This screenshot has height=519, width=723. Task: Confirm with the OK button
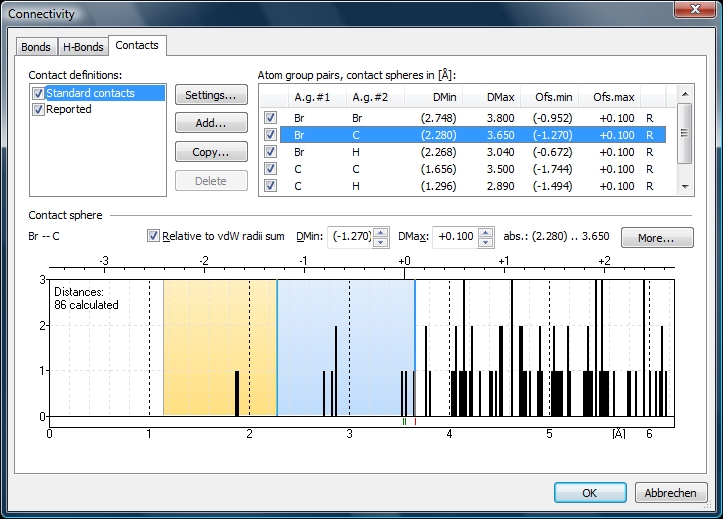589,493
